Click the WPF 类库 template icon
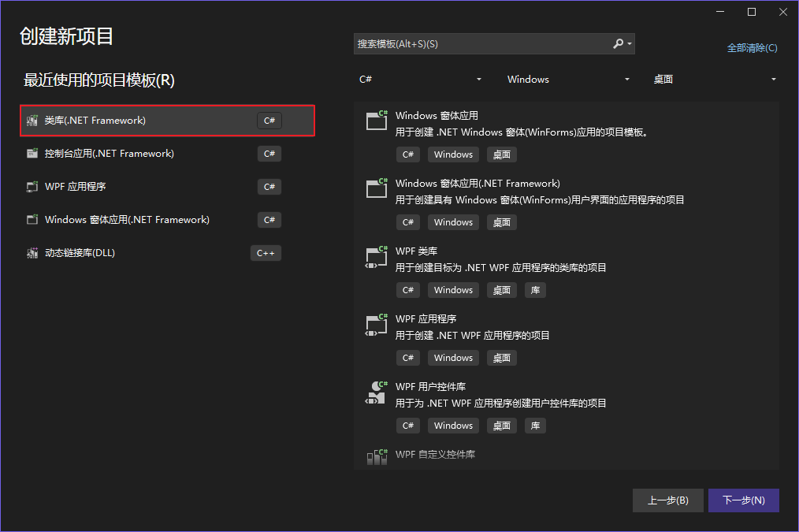799x532 pixels. (x=376, y=256)
